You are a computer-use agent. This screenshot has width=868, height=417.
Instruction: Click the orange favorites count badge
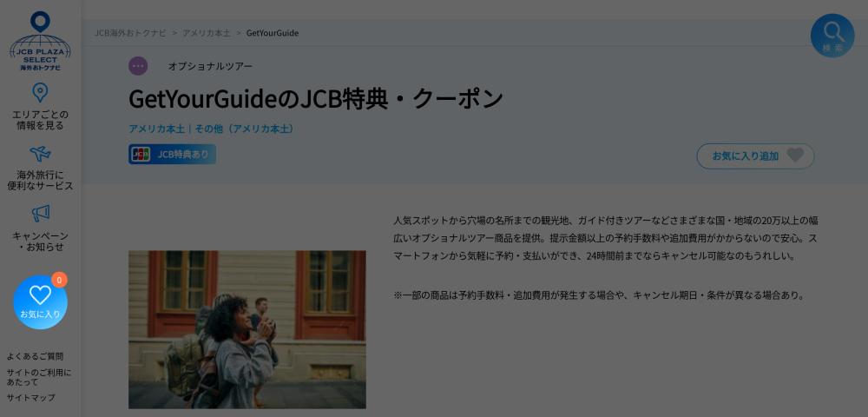click(59, 280)
